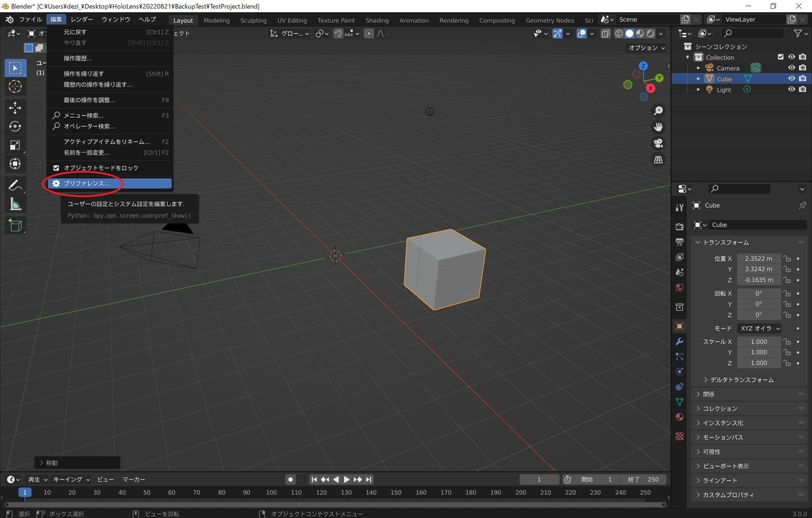Select the Rotate tool
This screenshot has height=518, width=812.
click(15, 126)
